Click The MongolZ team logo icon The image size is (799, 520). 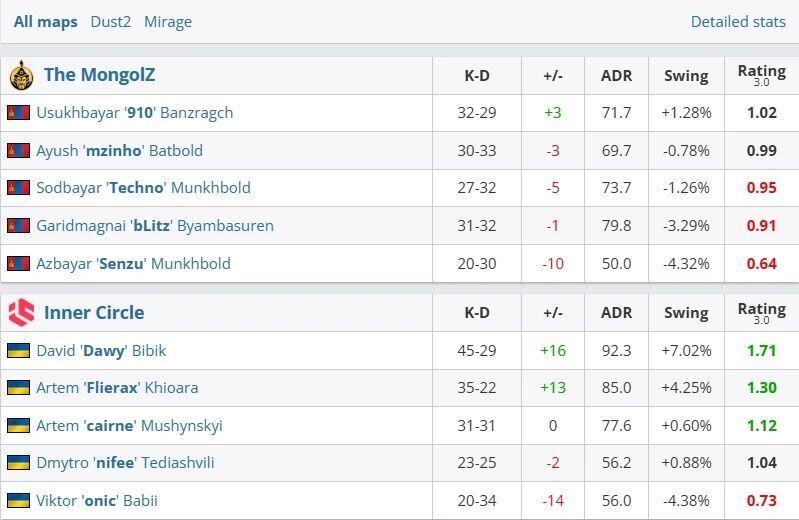pos(21,75)
